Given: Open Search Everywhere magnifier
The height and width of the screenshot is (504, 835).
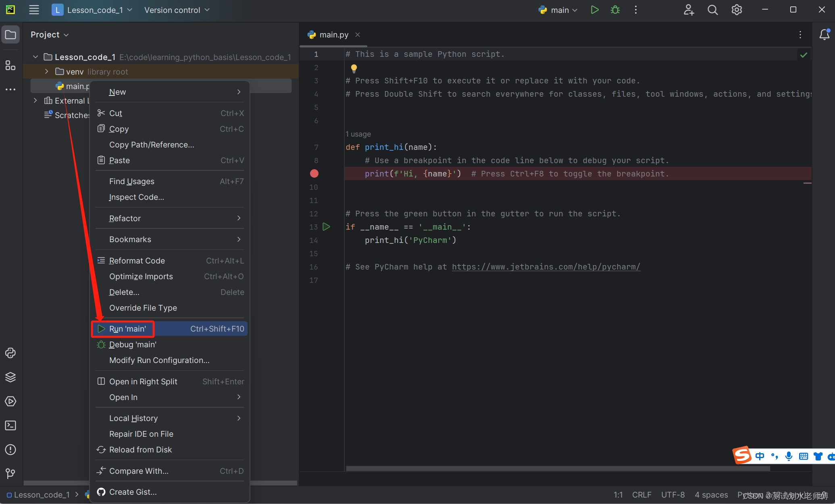Looking at the screenshot, I should click(x=712, y=10).
